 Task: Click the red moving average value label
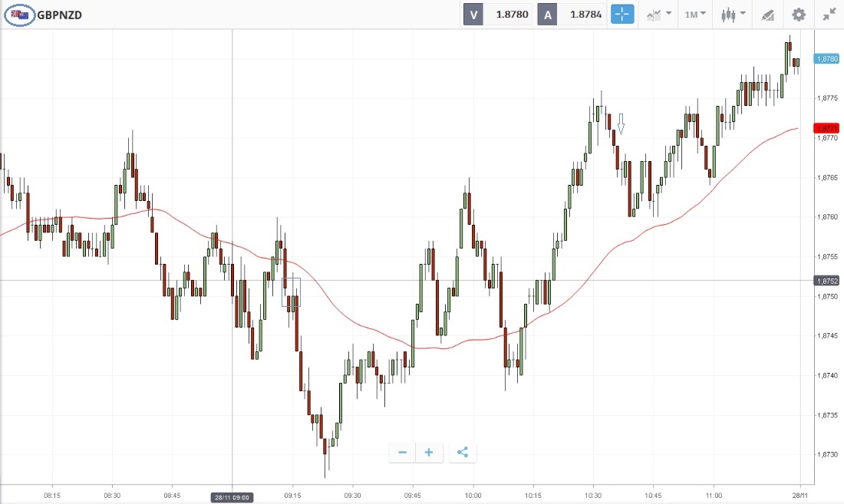click(827, 128)
